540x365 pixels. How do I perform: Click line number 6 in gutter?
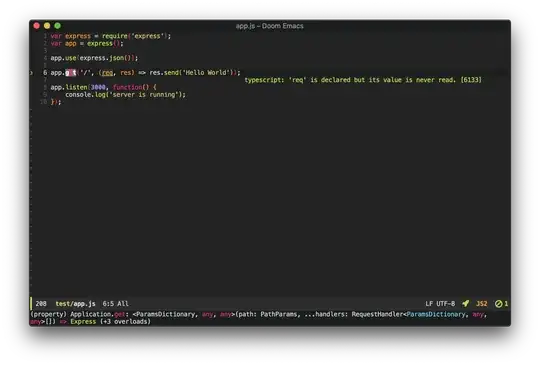coord(45,73)
